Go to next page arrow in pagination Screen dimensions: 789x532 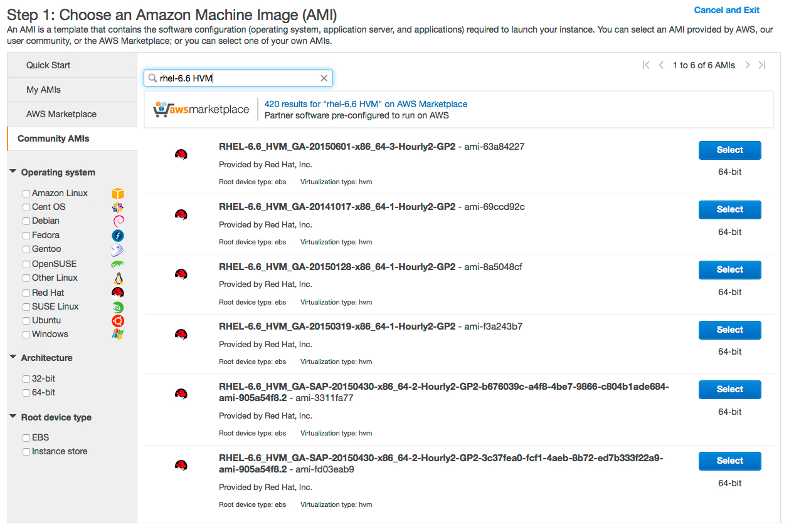pos(747,65)
